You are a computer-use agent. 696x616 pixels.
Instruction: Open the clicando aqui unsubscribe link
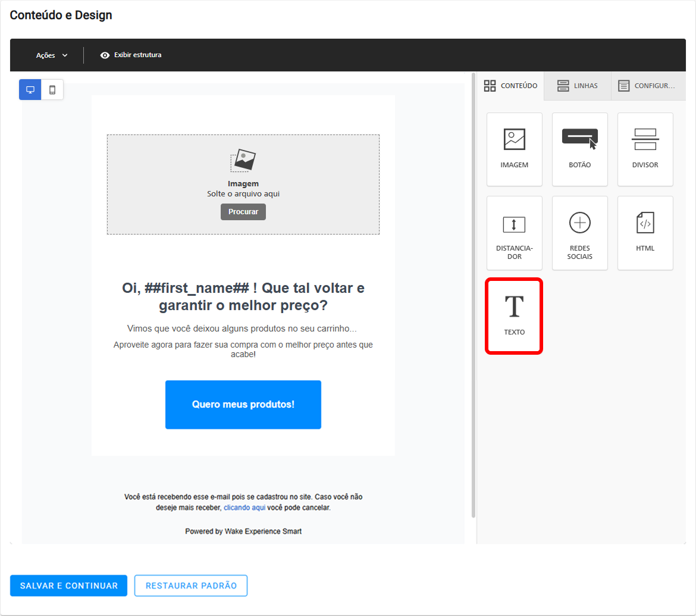click(244, 508)
